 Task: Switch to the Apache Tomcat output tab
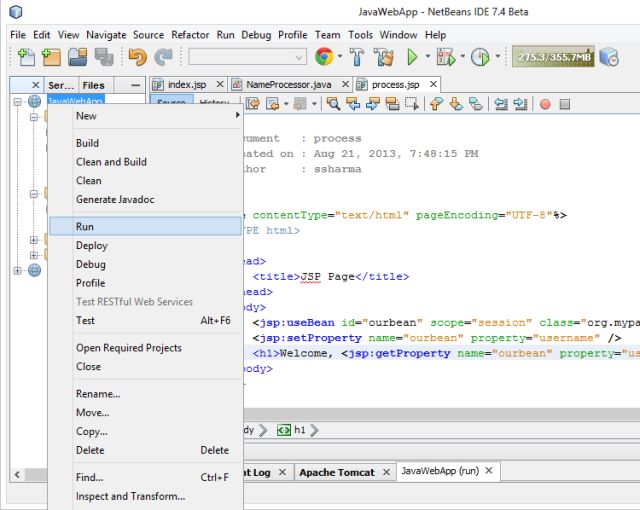(336, 472)
